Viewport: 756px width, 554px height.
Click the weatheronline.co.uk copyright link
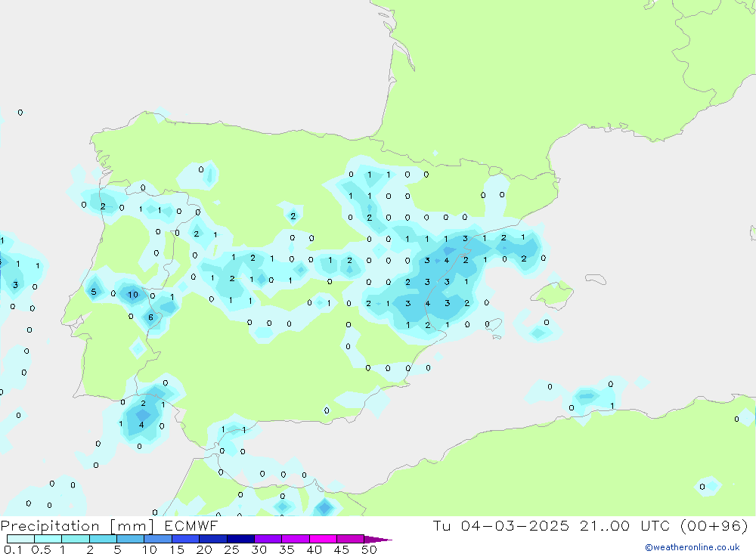point(692,547)
